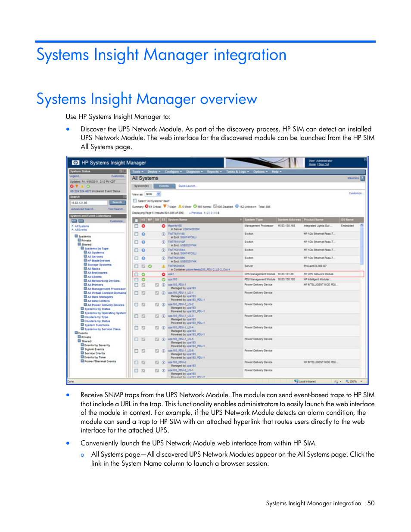
Task: Tick the checkbox for ups1 row
Action: coord(136,274)
